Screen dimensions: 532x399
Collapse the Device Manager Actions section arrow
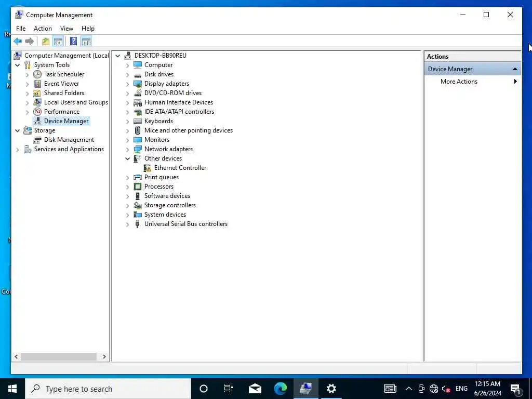(515, 69)
